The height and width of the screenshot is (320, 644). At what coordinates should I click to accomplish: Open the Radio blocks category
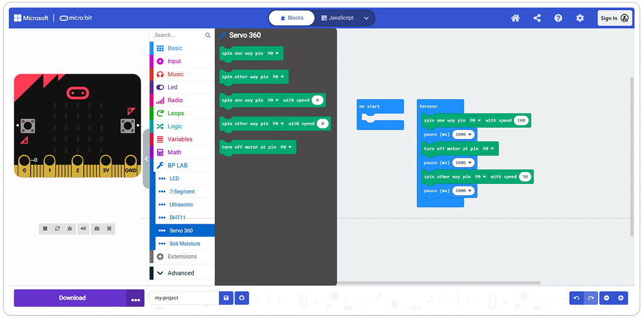182,100
